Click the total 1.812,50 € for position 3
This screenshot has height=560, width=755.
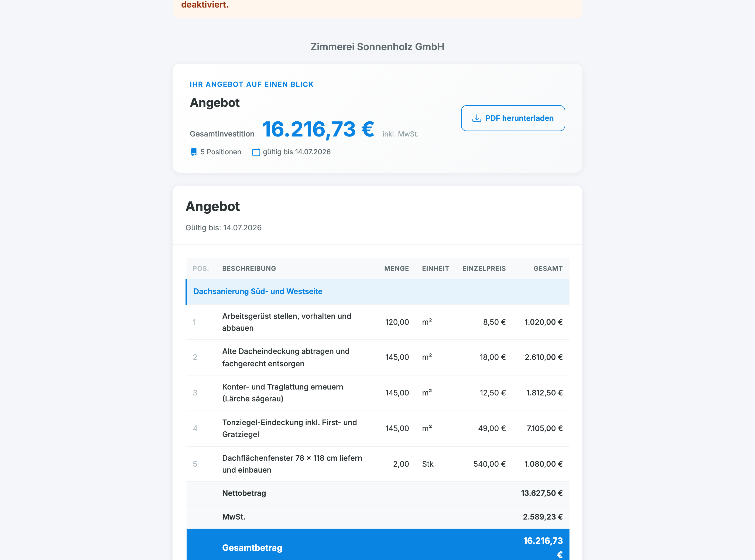coord(544,392)
